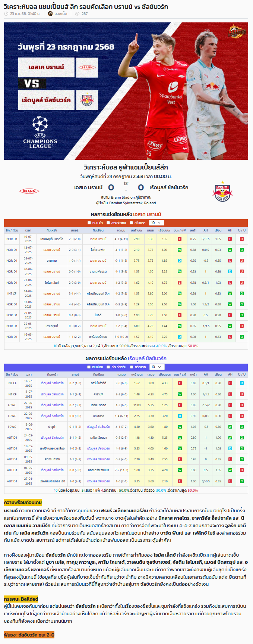Click the site logo in the banner's top-right corner

pyautogui.click(x=237, y=31)
